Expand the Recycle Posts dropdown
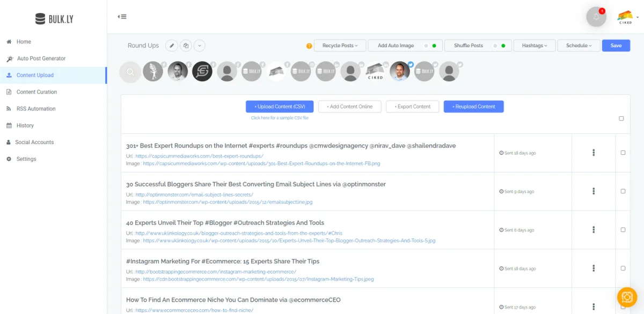This screenshot has height=314, width=644. 340,46
